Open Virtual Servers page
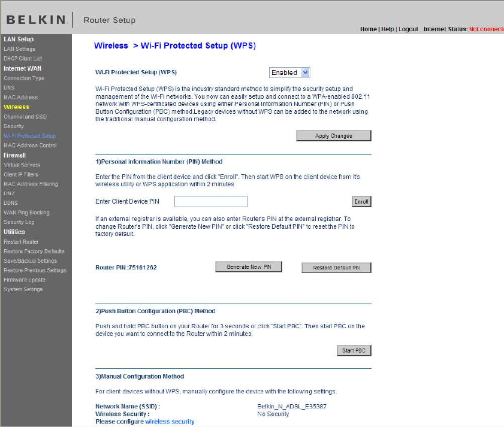 pyautogui.click(x=22, y=165)
